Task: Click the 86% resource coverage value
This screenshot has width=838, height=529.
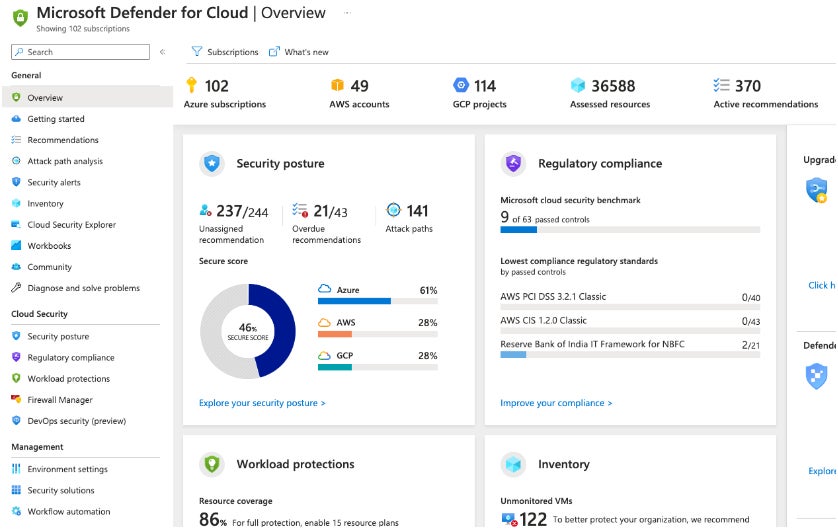Action: [x=213, y=519]
